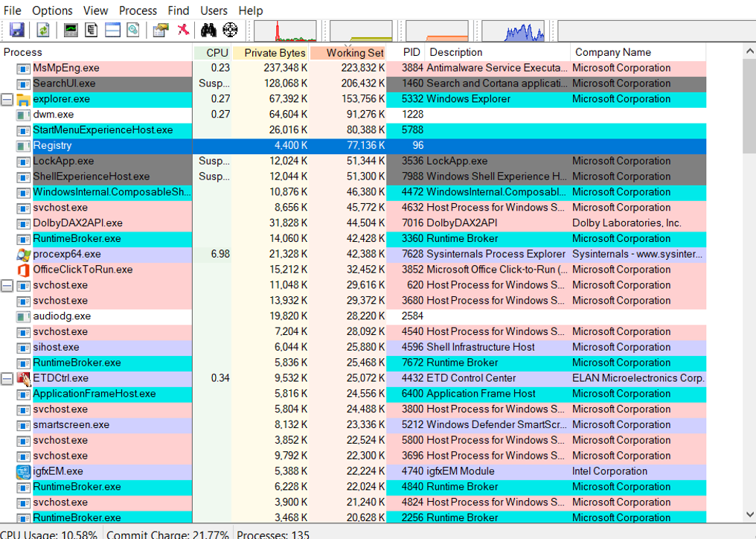Collapse the explorer.exe tree node

tap(7, 100)
